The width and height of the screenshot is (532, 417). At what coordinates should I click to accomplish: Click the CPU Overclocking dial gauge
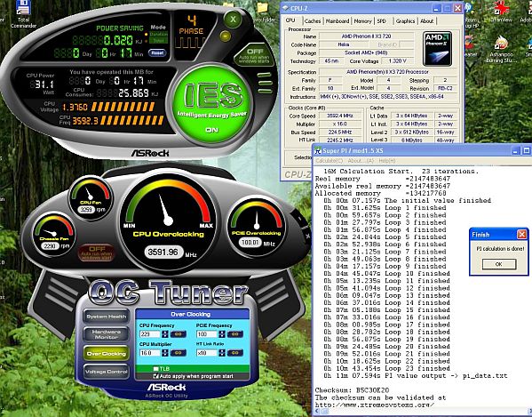point(168,222)
